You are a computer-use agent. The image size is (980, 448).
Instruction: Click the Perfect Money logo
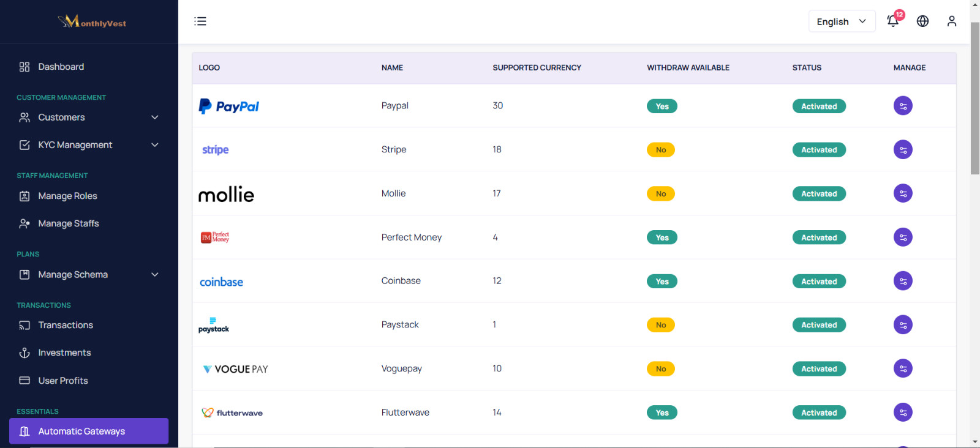tap(215, 237)
